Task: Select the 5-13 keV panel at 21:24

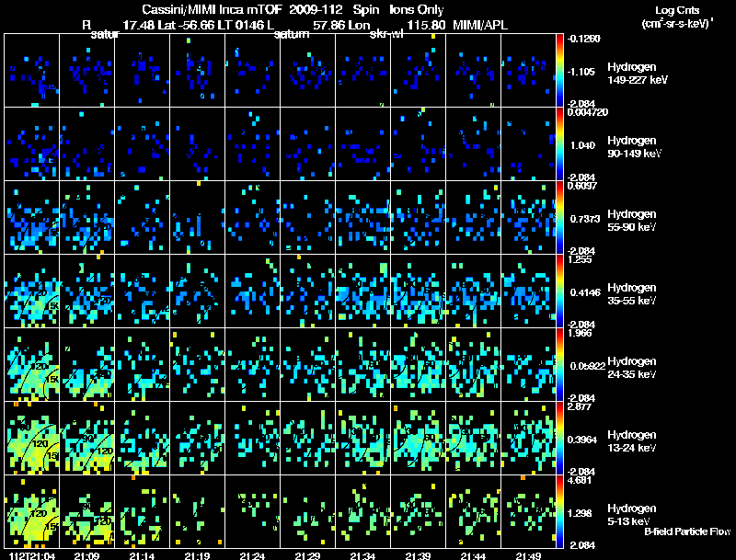Action: (x=252, y=511)
